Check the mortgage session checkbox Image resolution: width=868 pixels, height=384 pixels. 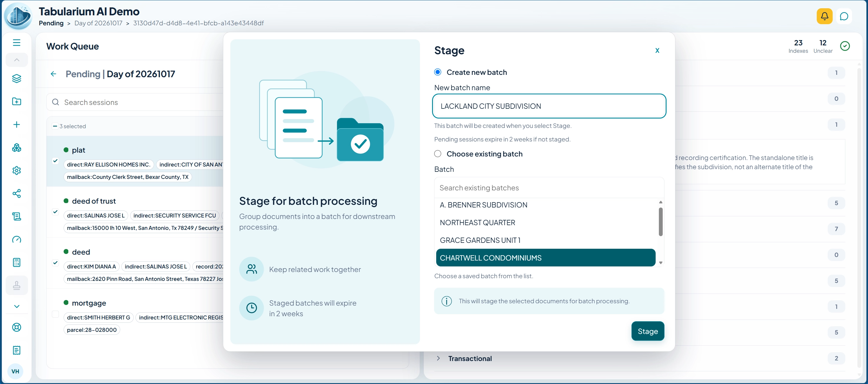click(x=56, y=314)
